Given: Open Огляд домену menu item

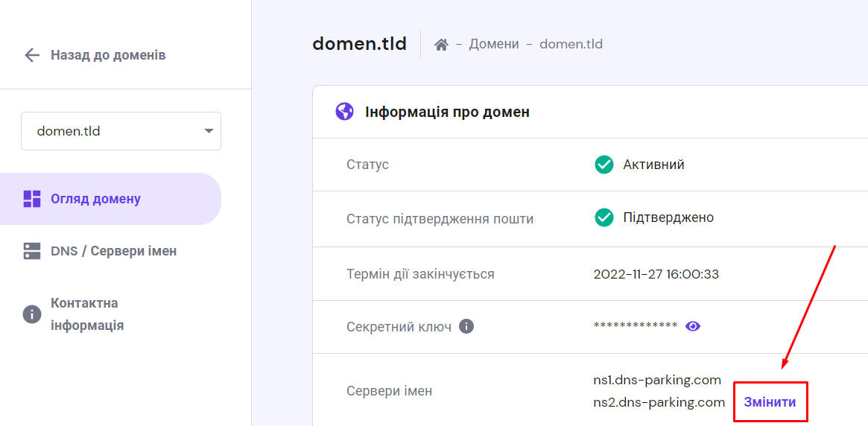Looking at the screenshot, I should click(x=95, y=199).
